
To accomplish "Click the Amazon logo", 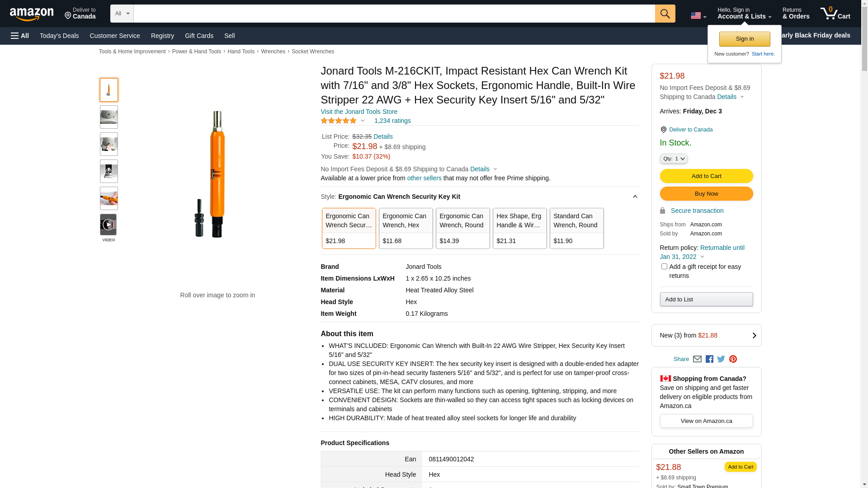I will (32, 14).
